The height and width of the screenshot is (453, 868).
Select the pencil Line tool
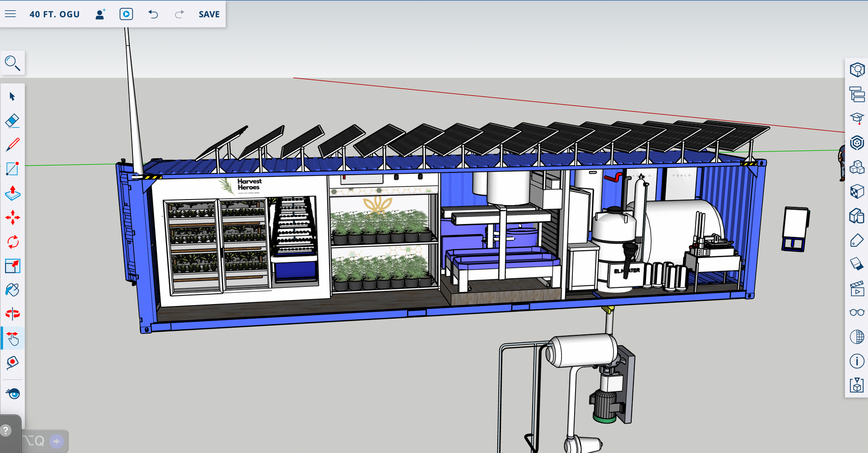tap(12, 145)
